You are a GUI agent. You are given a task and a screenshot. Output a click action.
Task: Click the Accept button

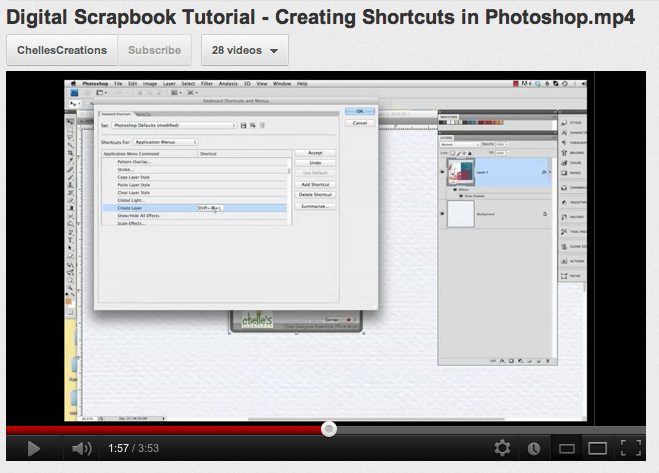(x=315, y=153)
